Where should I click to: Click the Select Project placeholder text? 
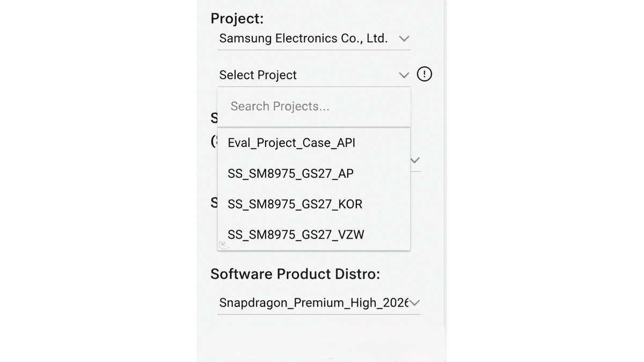[258, 75]
